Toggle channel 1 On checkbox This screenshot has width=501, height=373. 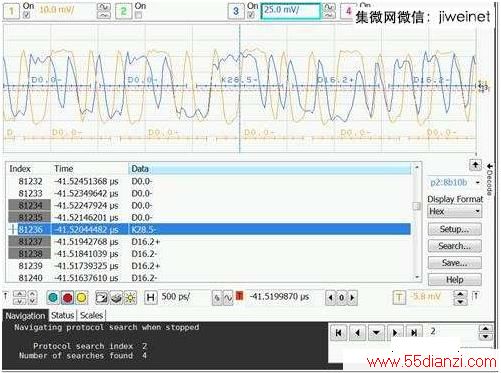(x=27, y=15)
